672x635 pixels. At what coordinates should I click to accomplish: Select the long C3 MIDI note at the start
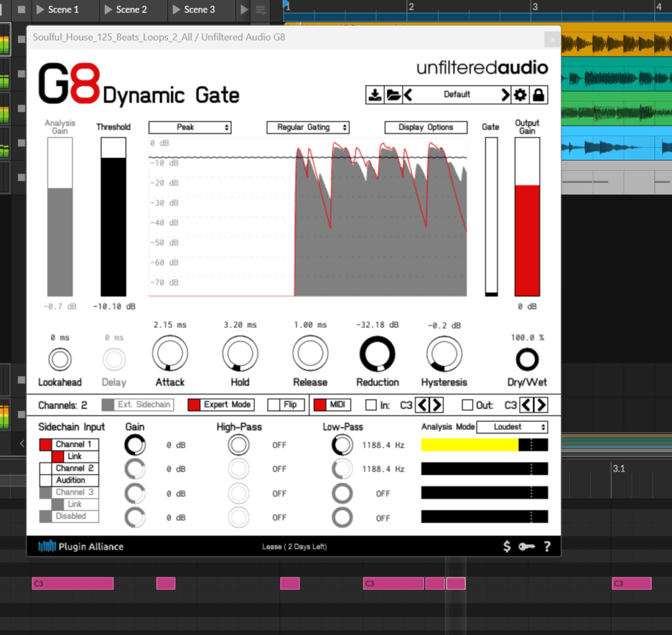coord(73,583)
